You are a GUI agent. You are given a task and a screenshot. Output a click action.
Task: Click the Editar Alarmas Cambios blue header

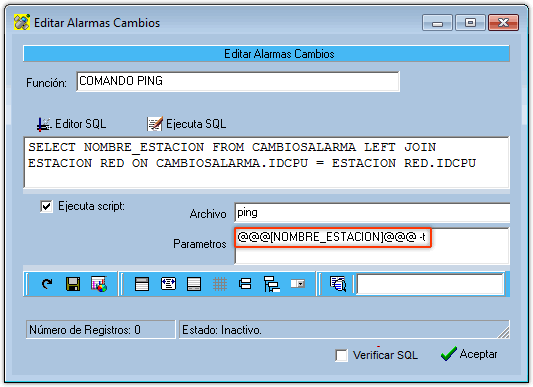click(266, 54)
